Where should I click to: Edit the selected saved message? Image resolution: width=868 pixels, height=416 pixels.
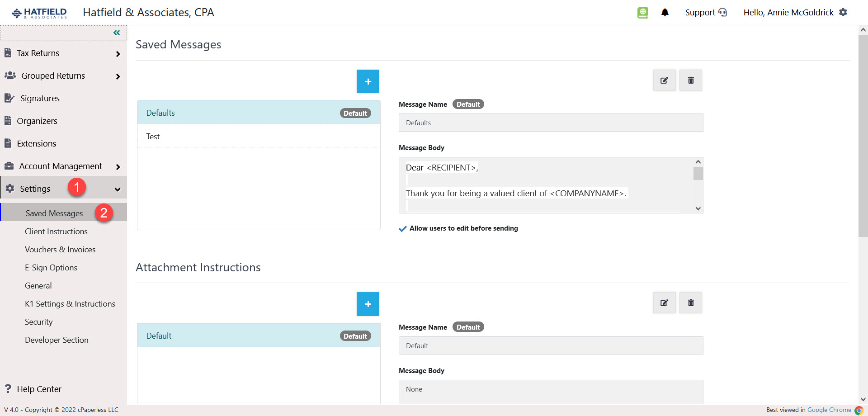[664, 80]
